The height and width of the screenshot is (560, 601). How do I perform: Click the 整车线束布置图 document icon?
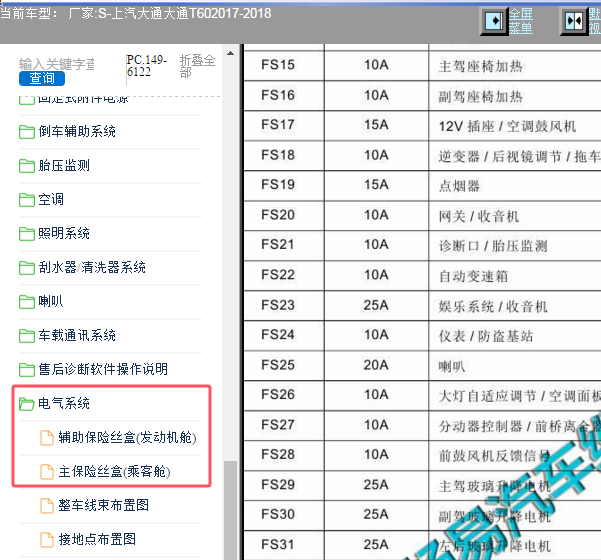(x=47, y=506)
